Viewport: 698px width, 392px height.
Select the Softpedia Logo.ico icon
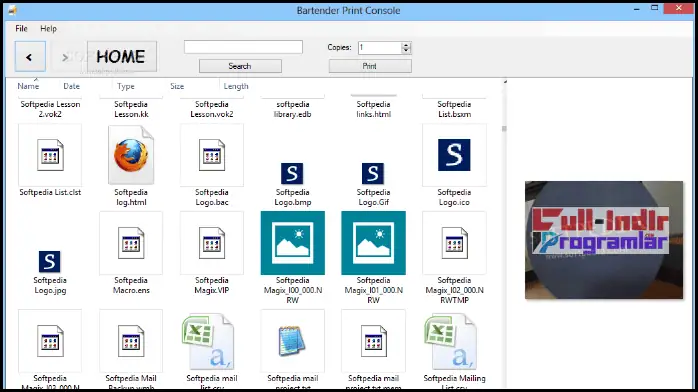pyautogui.click(x=454, y=155)
